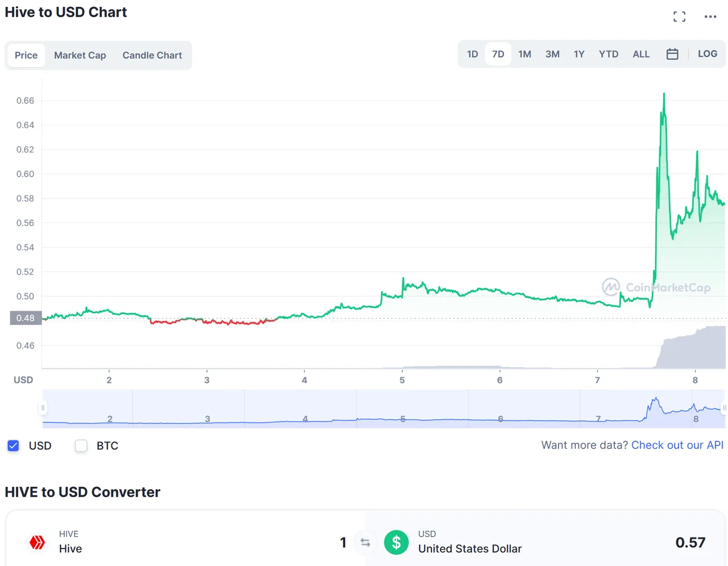Select the 1Y time range
The image size is (728, 566).
(579, 54)
